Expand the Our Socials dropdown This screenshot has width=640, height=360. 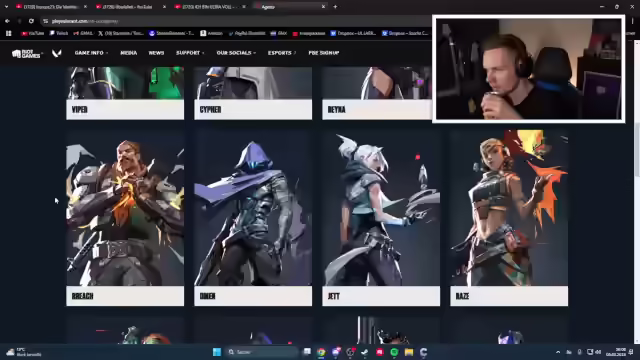(236, 53)
